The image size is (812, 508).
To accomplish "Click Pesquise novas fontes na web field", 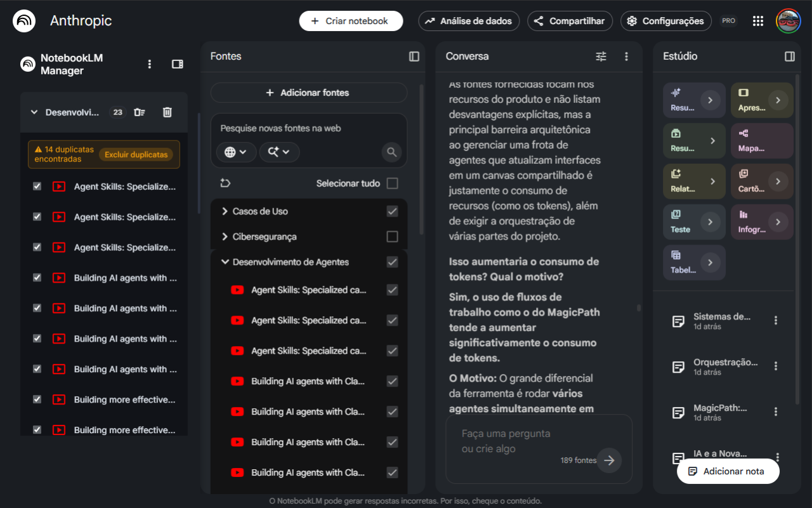I will tap(309, 128).
